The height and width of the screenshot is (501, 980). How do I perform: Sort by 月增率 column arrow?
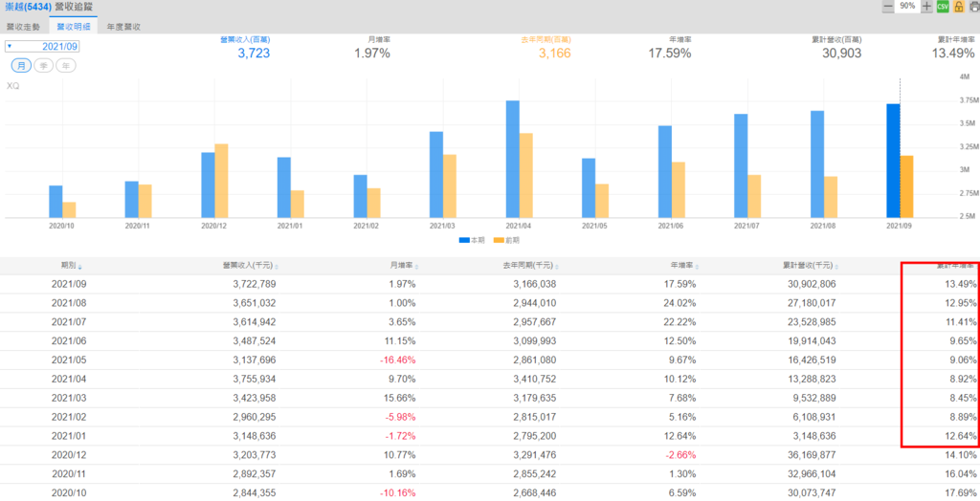click(416, 267)
